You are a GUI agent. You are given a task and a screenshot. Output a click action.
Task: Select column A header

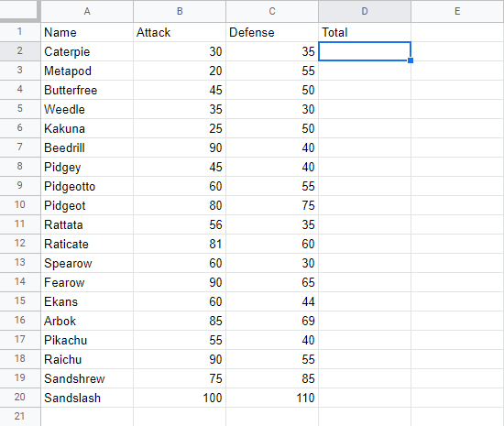click(x=87, y=12)
